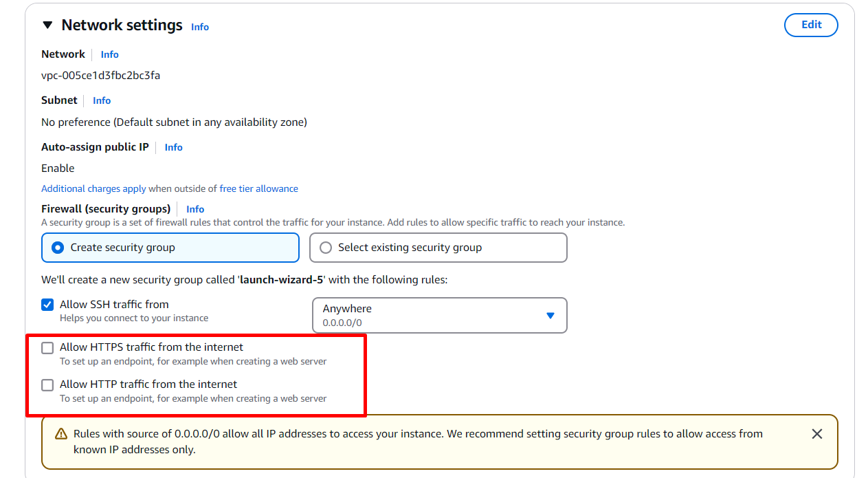This screenshot has width=868, height=478.
Task: Dismiss the 0.0.0.0/0 warning with X icon
Action: [816, 434]
